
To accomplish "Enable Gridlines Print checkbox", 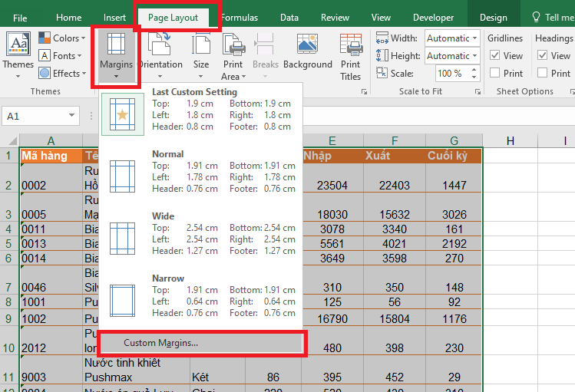I will (496, 73).
